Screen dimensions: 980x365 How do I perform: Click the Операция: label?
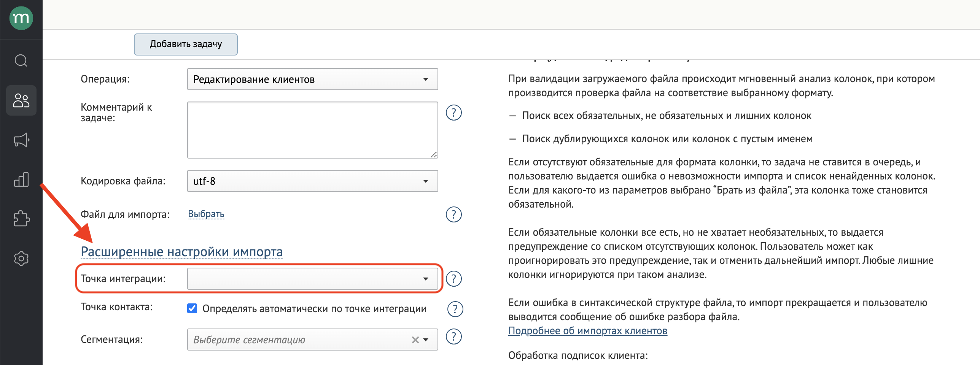point(105,79)
